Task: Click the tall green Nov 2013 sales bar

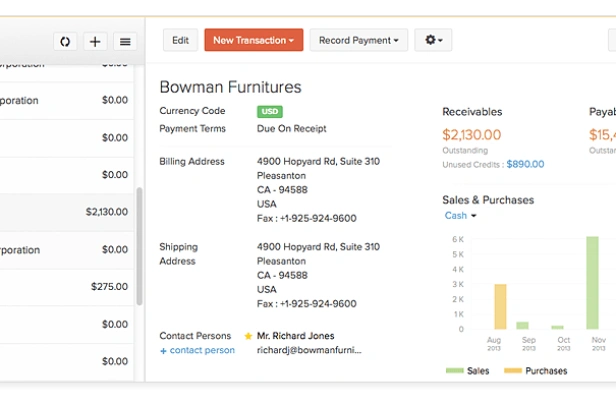Action: tap(592, 283)
